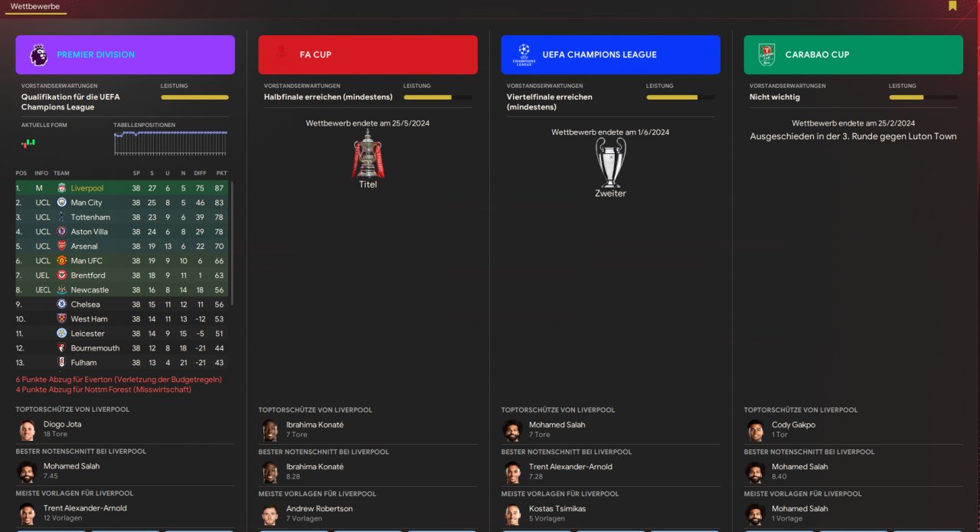Click the FA Cup trophy image
The width and height of the screenshot is (980, 532).
click(367, 154)
